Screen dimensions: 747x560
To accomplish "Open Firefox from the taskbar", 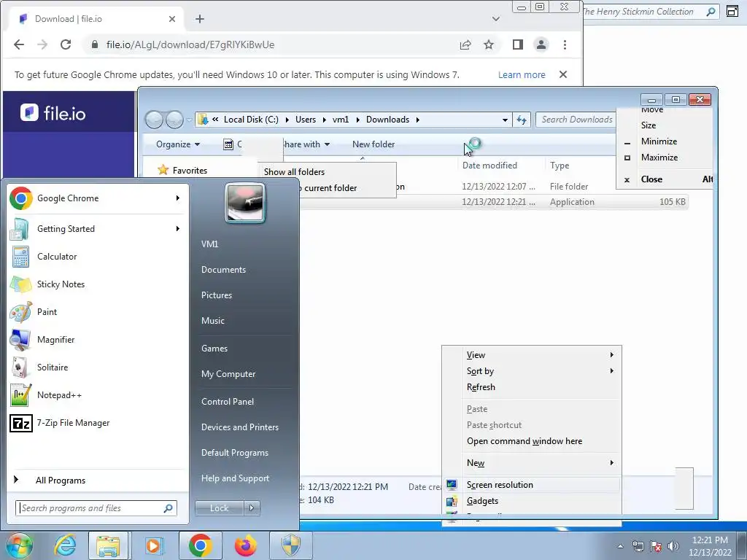I will 246,545.
